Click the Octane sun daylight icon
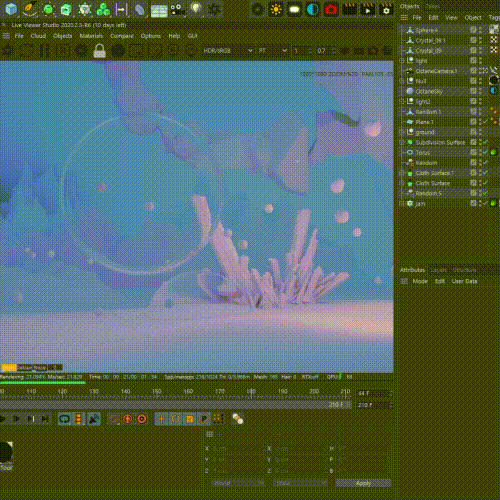 pos(276,10)
